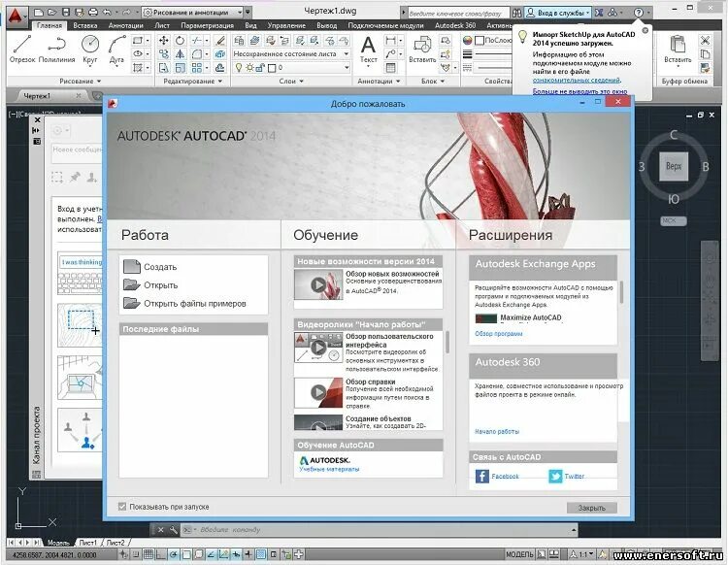728x565 pixels.
Task: Click the Вставить block insert icon
Action: tap(422, 50)
